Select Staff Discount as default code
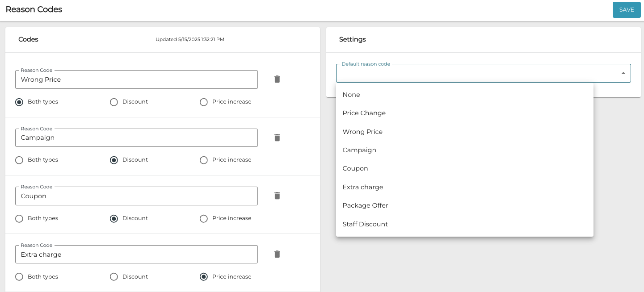The height and width of the screenshot is (292, 644). tap(365, 224)
